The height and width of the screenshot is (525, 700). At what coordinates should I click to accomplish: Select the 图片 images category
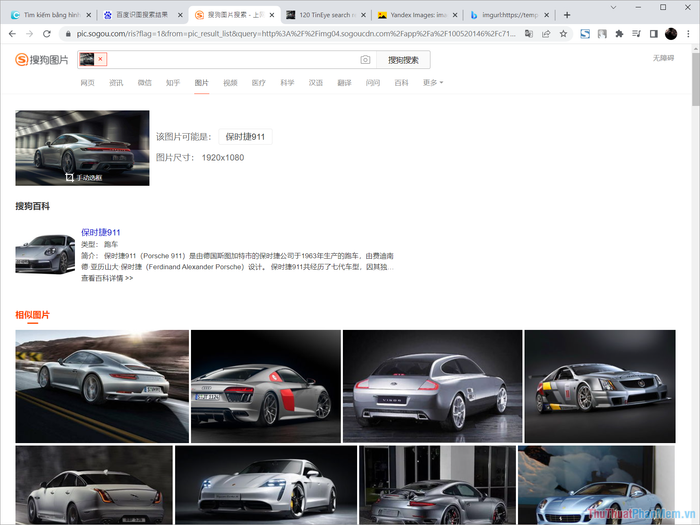click(202, 83)
